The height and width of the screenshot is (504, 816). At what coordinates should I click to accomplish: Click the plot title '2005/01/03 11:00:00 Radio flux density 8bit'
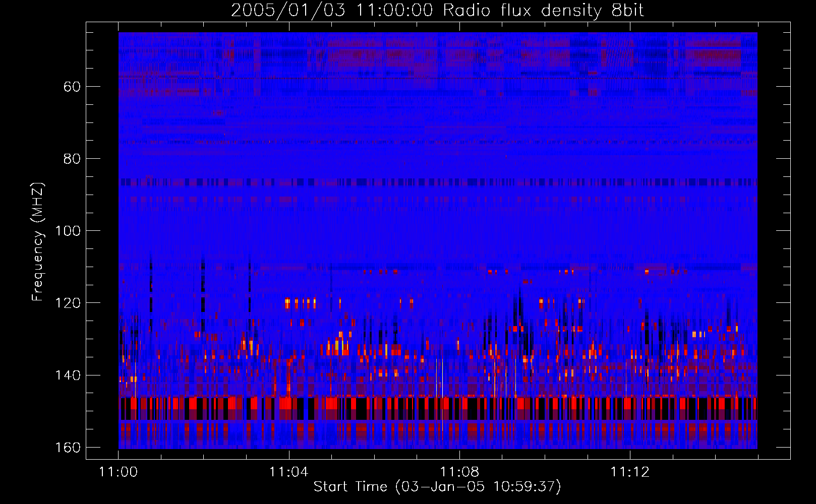point(437,11)
